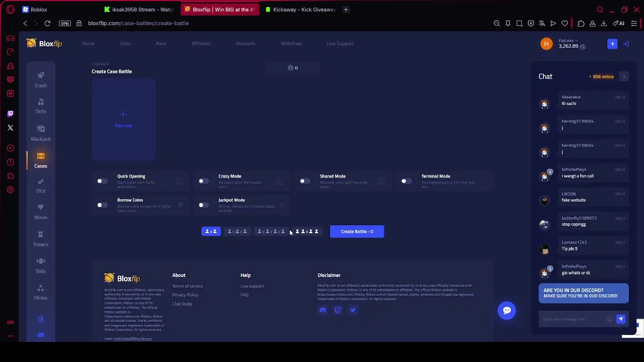Open Towers game in sidebar
The width and height of the screenshot is (644, 362).
click(x=41, y=239)
